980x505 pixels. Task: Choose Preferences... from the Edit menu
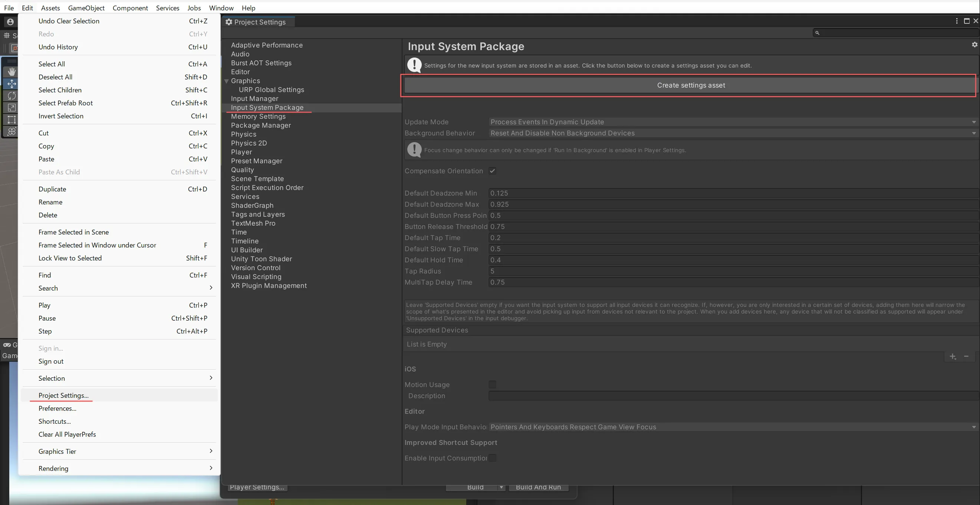(x=57, y=408)
